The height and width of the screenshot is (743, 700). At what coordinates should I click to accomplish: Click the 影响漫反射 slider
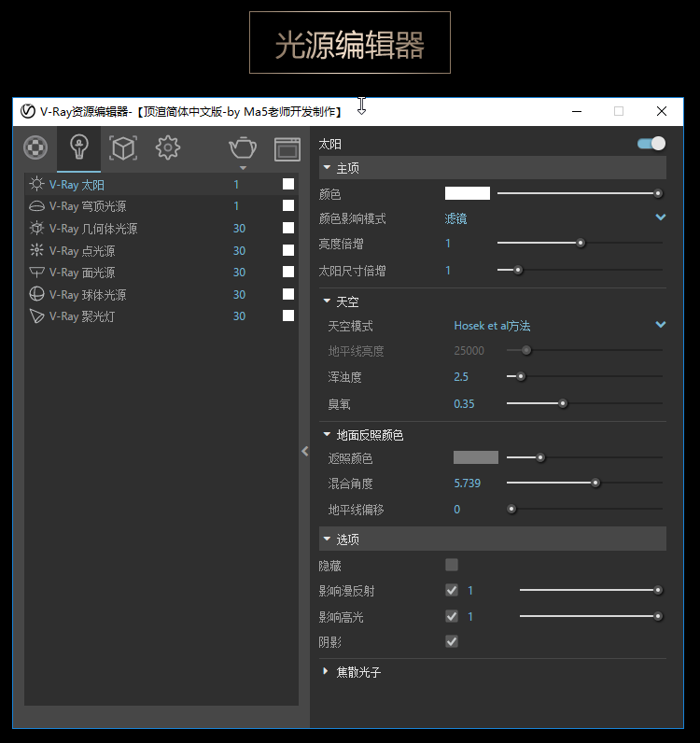pos(591,590)
